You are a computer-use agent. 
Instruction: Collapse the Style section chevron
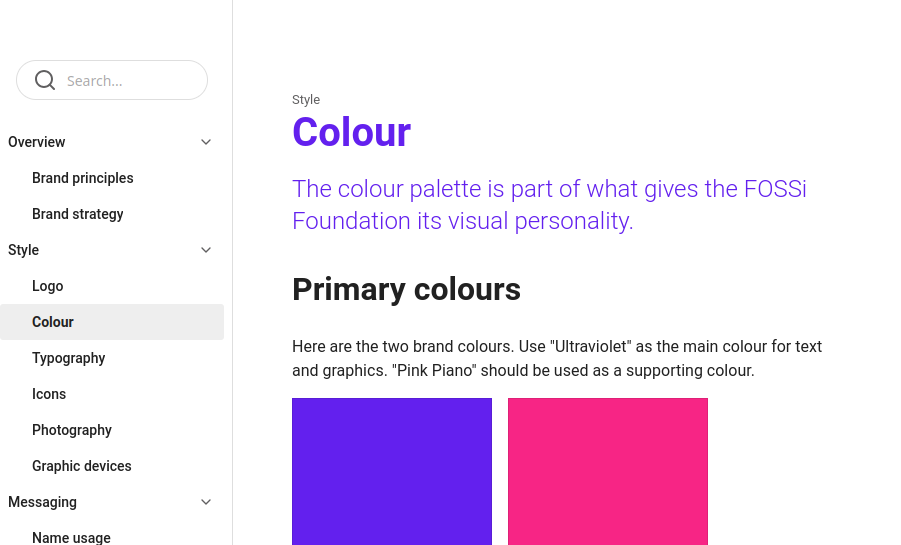[206, 250]
